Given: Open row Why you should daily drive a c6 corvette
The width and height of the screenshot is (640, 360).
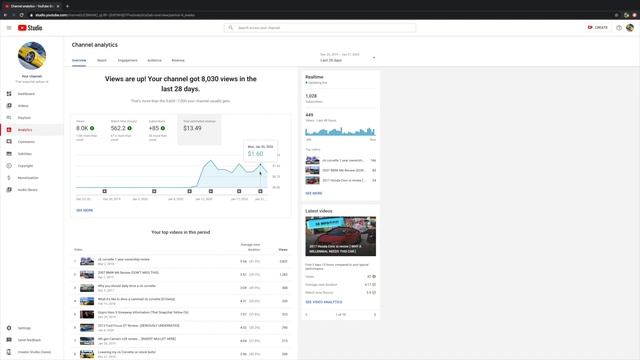Looking at the screenshot, I should (181, 288).
